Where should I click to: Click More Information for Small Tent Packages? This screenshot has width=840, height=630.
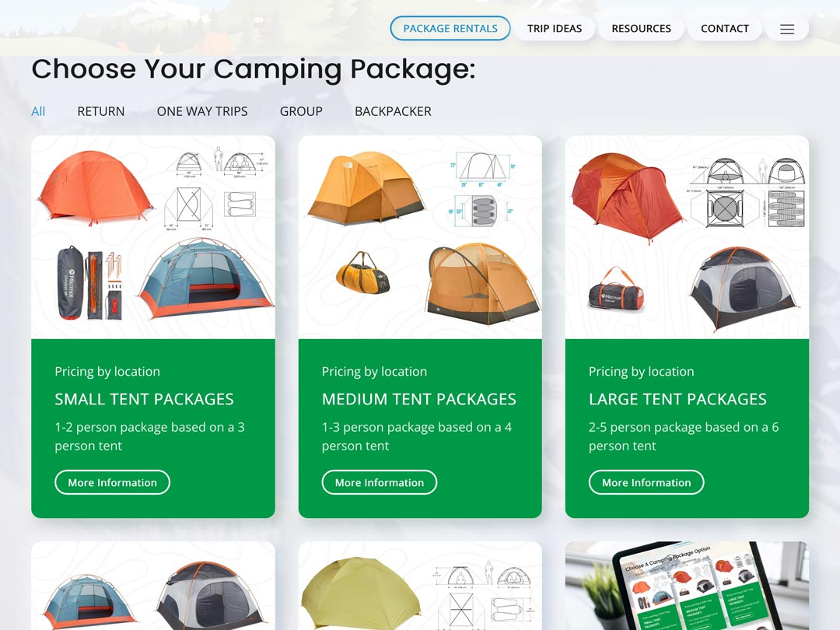[113, 482]
